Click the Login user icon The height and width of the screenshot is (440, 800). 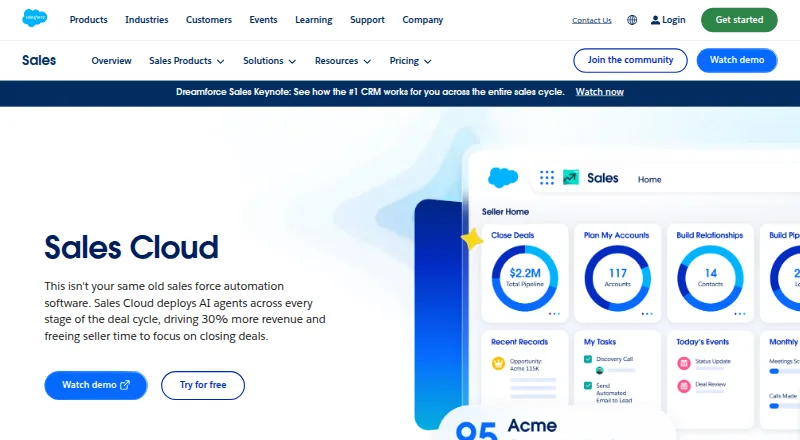[655, 20]
